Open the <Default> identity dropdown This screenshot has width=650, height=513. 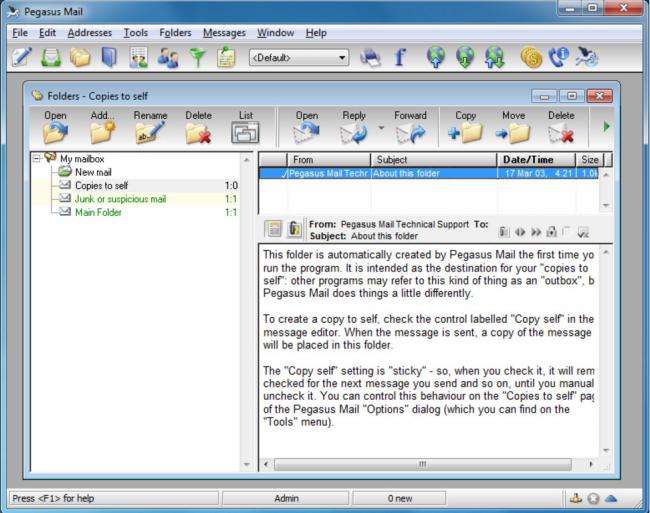coord(298,57)
